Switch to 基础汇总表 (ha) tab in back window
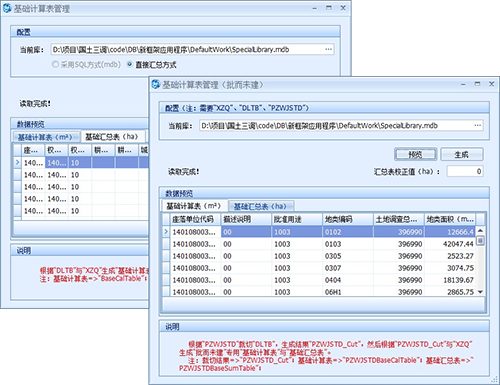Screen dimensions: 500x385 pyautogui.click(x=112, y=136)
